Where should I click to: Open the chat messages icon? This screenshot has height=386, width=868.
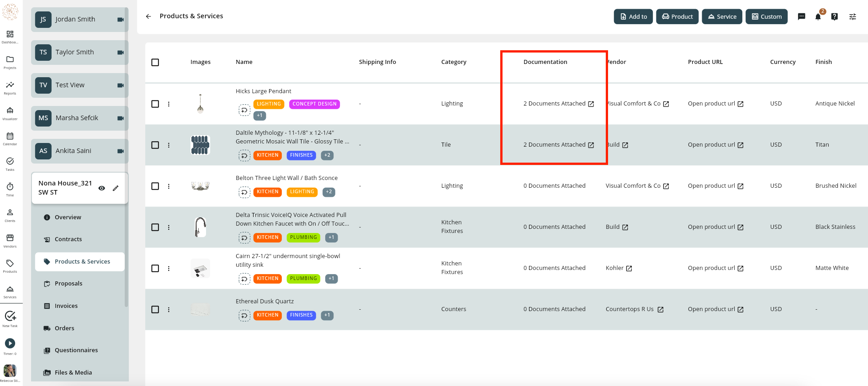coord(801,16)
